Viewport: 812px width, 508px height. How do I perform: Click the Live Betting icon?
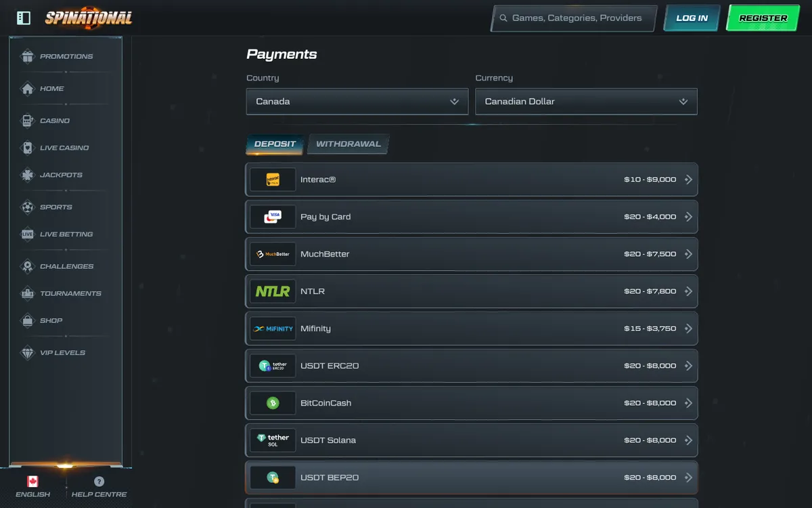coord(27,234)
